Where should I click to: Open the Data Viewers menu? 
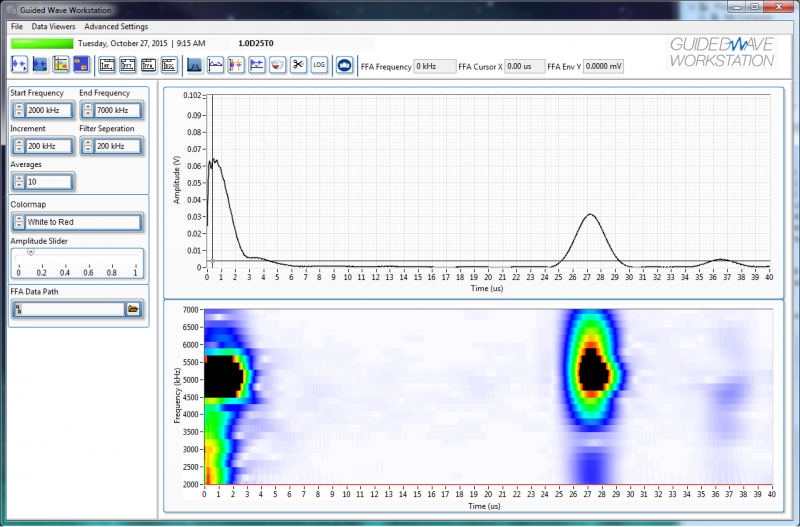pos(52,26)
